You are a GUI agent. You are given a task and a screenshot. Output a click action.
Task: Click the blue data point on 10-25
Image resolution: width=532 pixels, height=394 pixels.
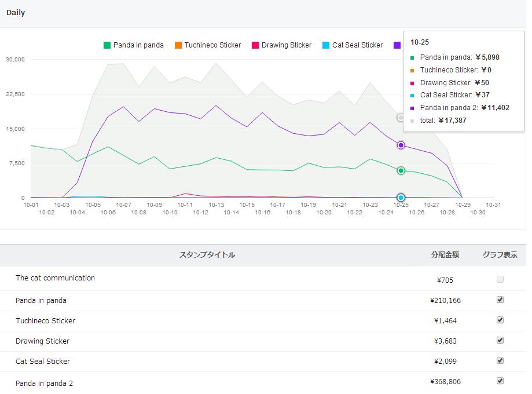click(401, 198)
